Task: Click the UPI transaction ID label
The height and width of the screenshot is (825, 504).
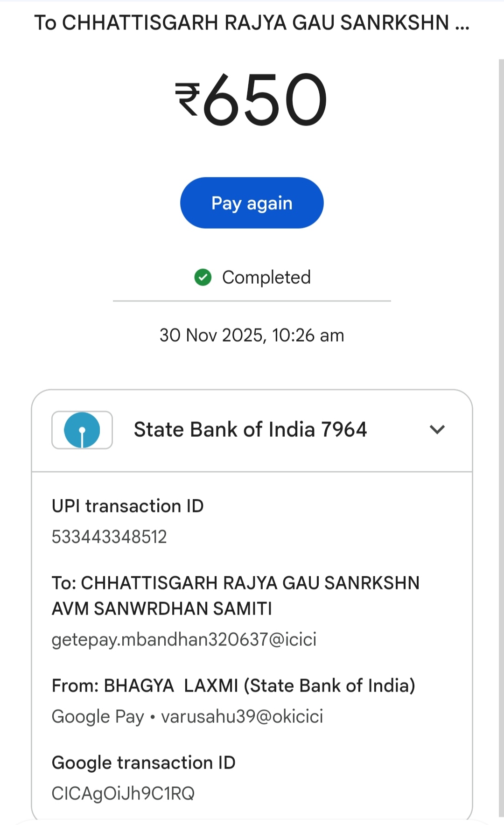Action: (128, 506)
